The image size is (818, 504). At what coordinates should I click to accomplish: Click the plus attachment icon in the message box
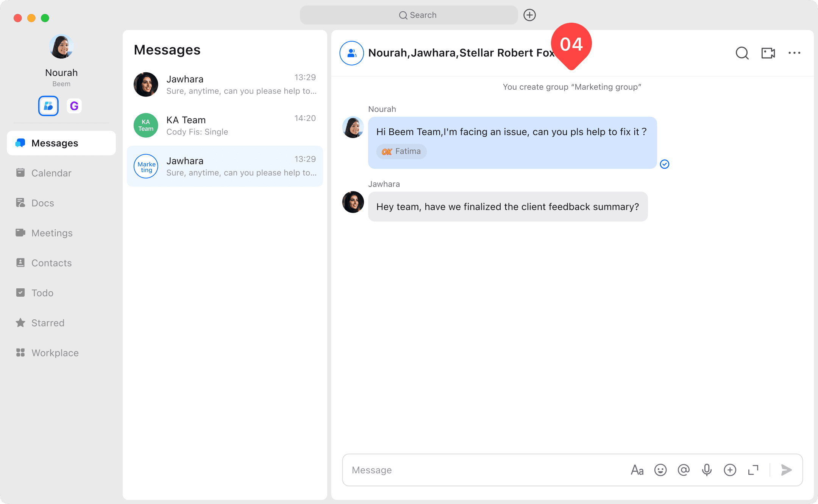tap(730, 470)
